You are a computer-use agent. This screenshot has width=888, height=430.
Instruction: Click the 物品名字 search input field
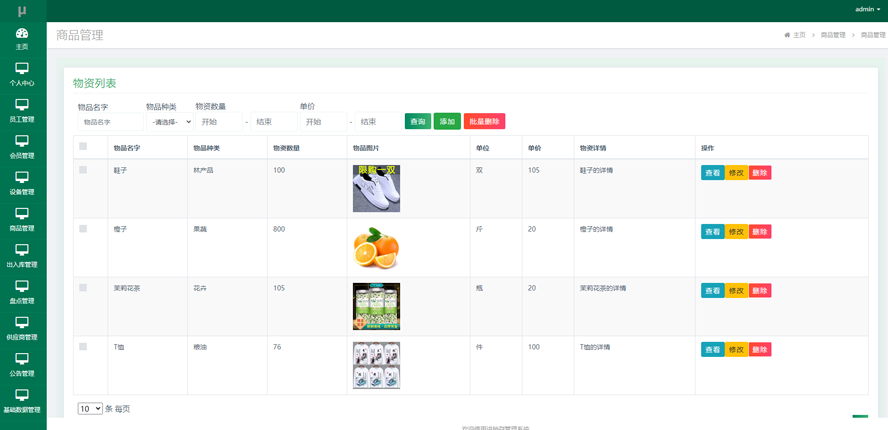click(109, 122)
